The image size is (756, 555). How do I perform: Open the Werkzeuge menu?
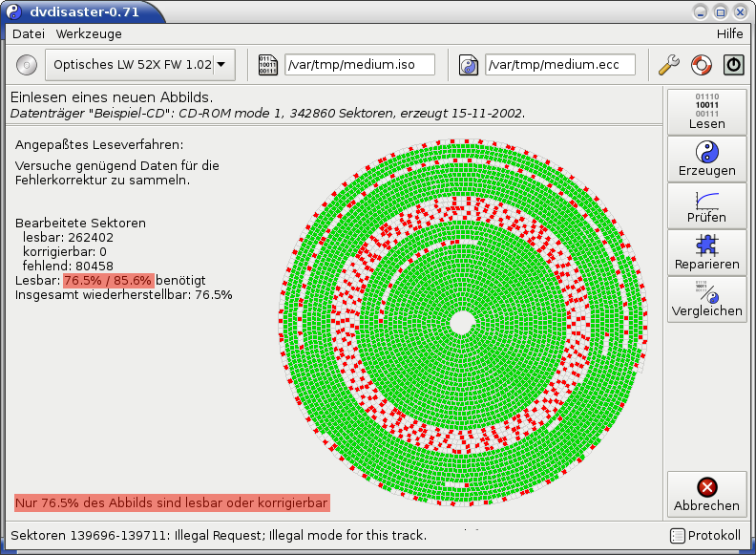[x=89, y=33]
